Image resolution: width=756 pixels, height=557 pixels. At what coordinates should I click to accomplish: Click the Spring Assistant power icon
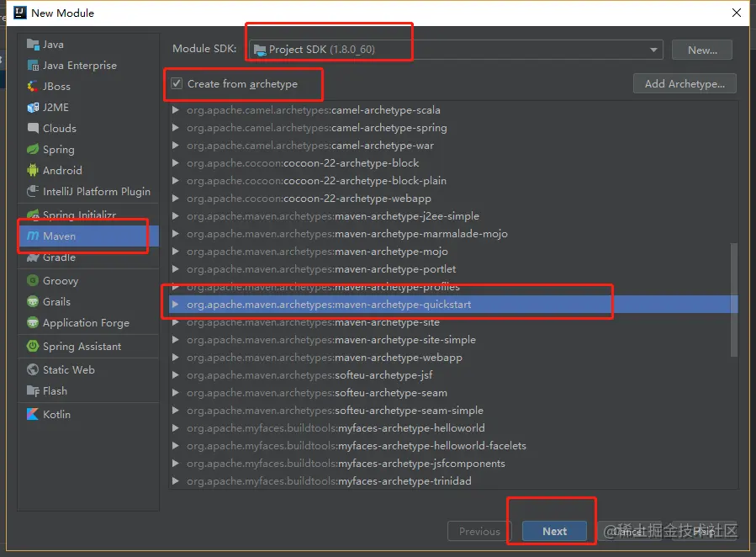pyautogui.click(x=33, y=347)
